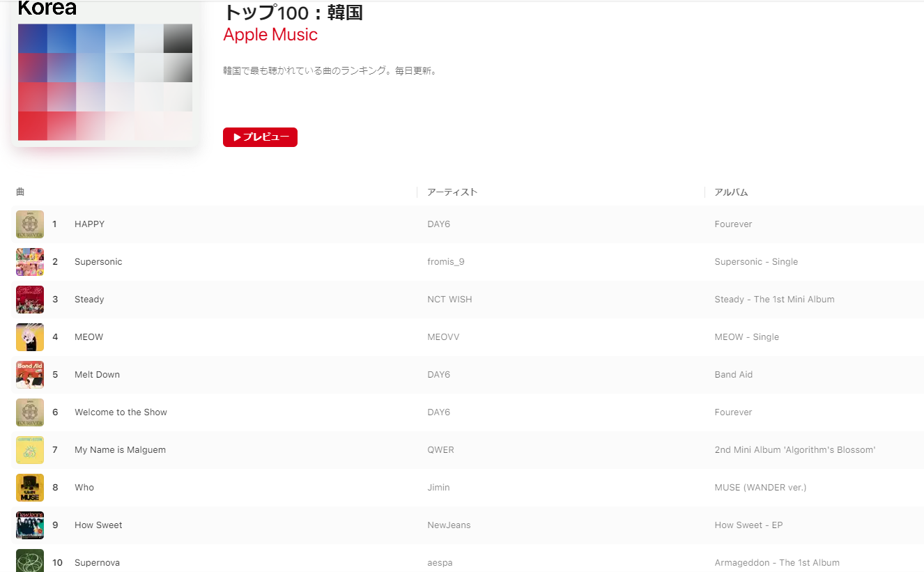This screenshot has width=924, height=572.
Task: Click the Who album thumbnail
Action: pos(30,488)
